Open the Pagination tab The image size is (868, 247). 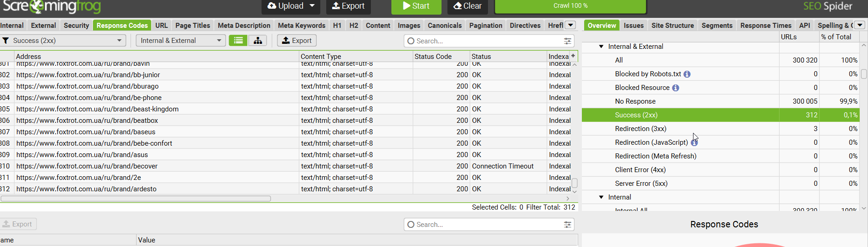tap(486, 26)
